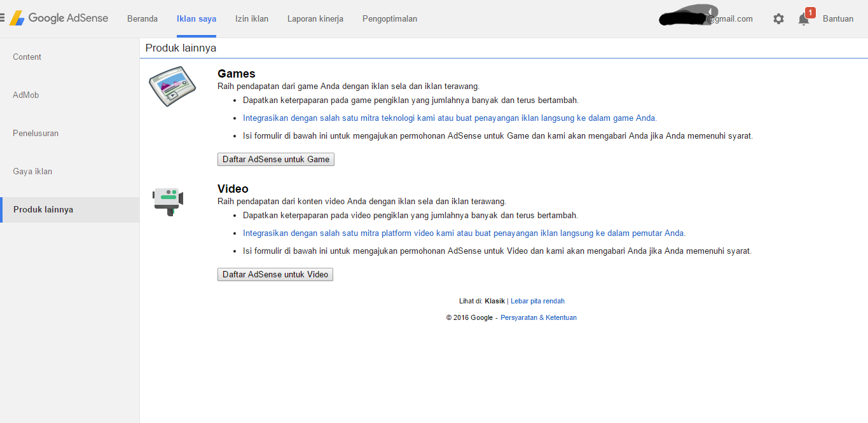
Task: Open the settings gear icon
Action: pyautogui.click(x=778, y=19)
